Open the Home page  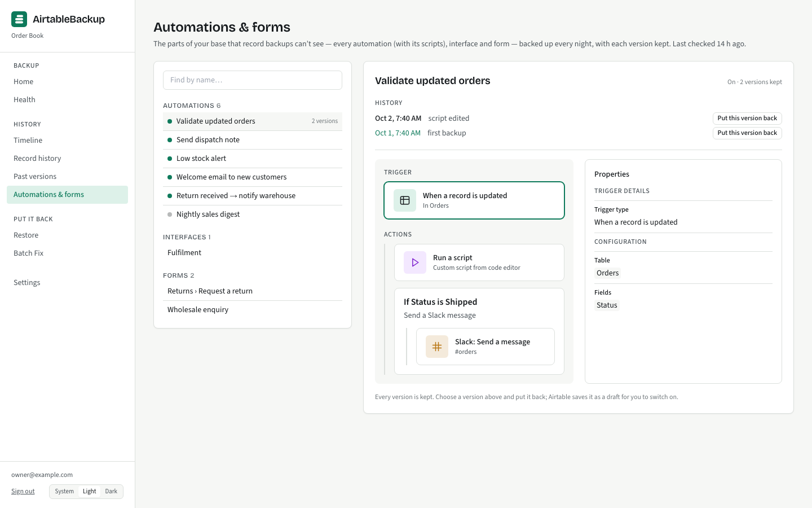(x=67, y=82)
